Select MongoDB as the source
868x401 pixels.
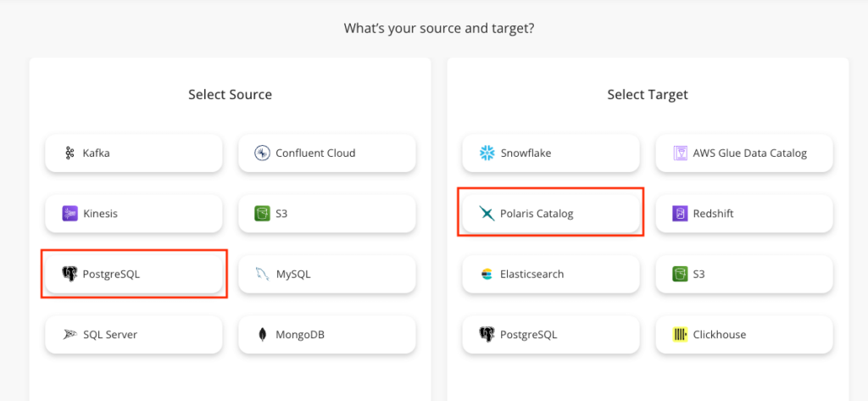(x=327, y=335)
